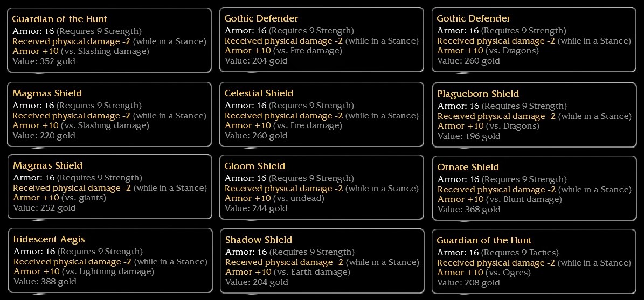Select the 'Value: 368 gold' text
The height and width of the screenshot is (300, 644).
pyautogui.click(x=469, y=210)
